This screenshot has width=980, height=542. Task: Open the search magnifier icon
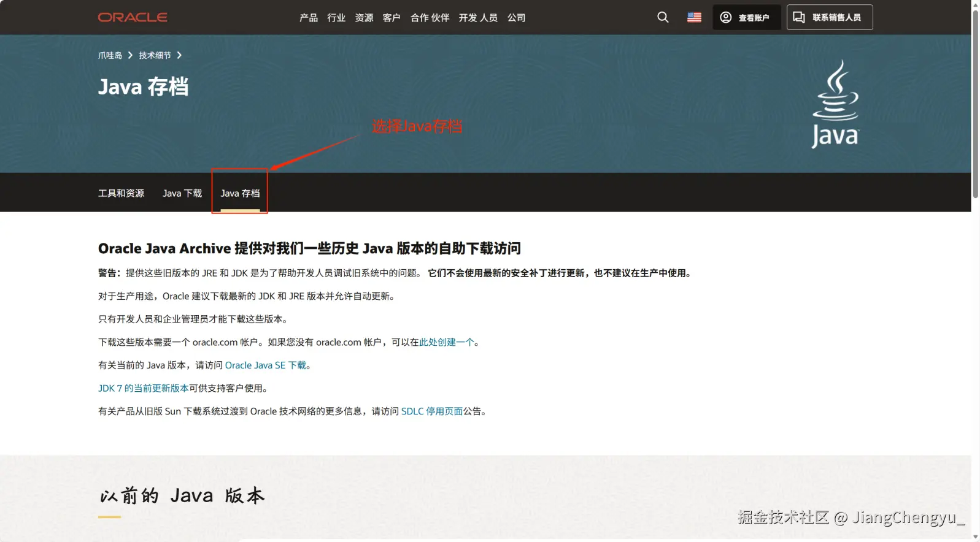pyautogui.click(x=663, y=17)
